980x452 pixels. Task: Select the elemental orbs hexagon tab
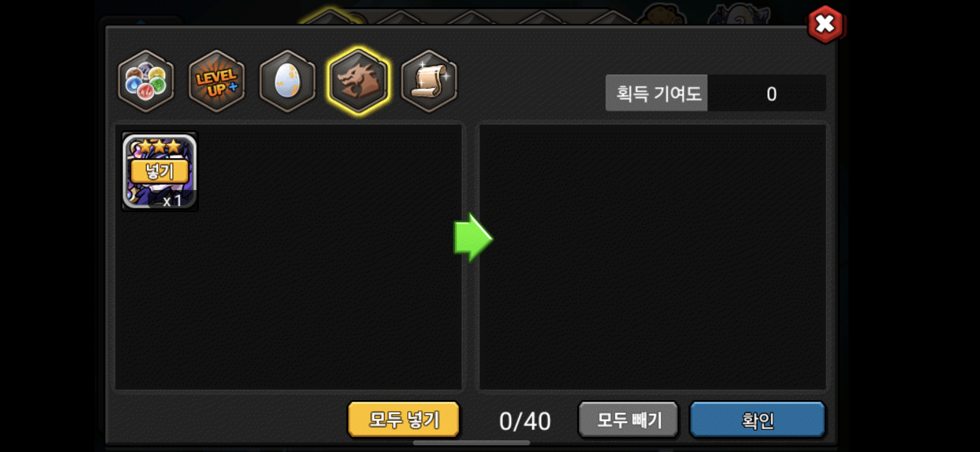(146, 81)
